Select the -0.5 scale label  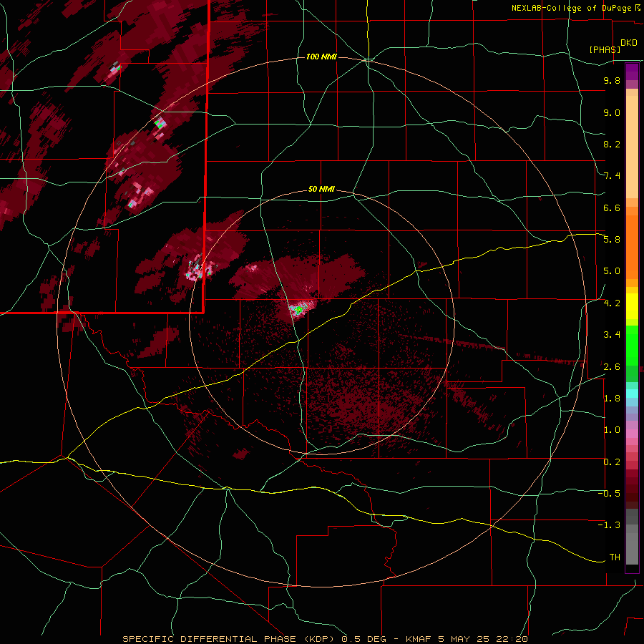(609, 494)
